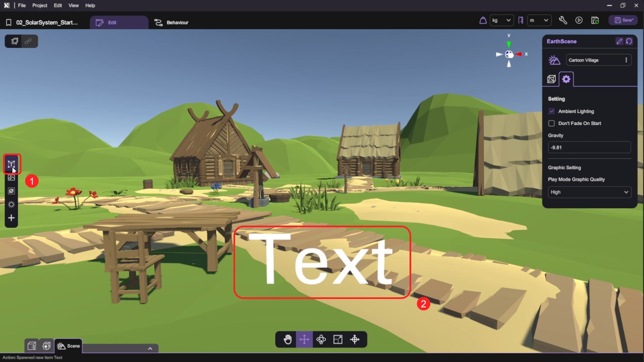Open the Project menu
644x362 pixels.
40,5
